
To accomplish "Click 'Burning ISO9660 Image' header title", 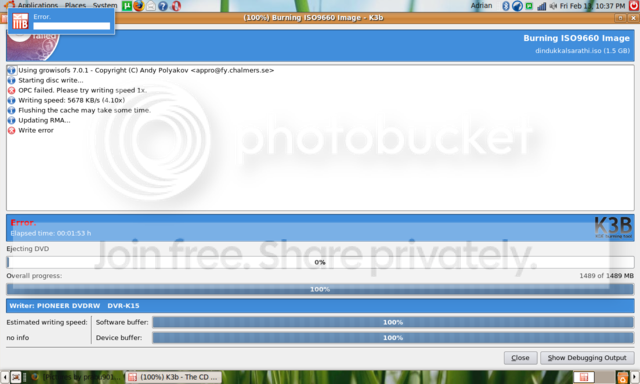I will 576,38.
